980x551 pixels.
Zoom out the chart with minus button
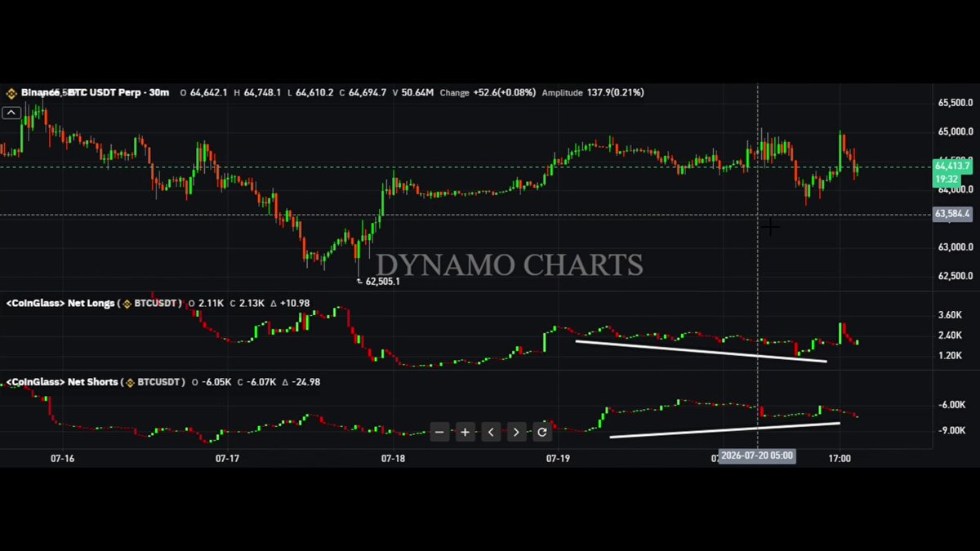point(439,432)
